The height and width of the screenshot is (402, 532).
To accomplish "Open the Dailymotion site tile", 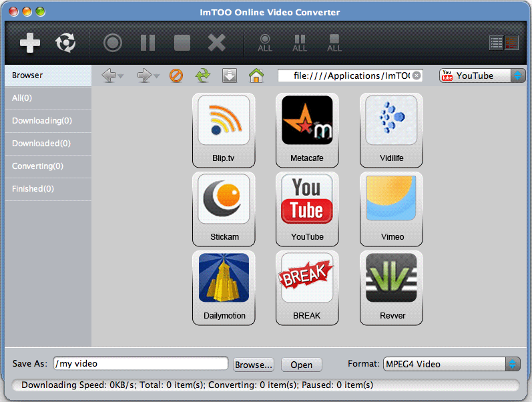I will (224, 288).
